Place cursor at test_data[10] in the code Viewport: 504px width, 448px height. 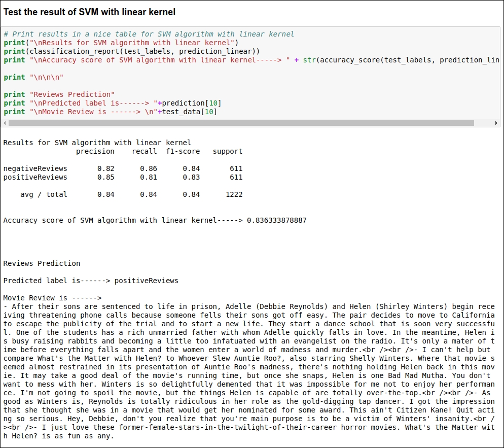tap(189, 112)
